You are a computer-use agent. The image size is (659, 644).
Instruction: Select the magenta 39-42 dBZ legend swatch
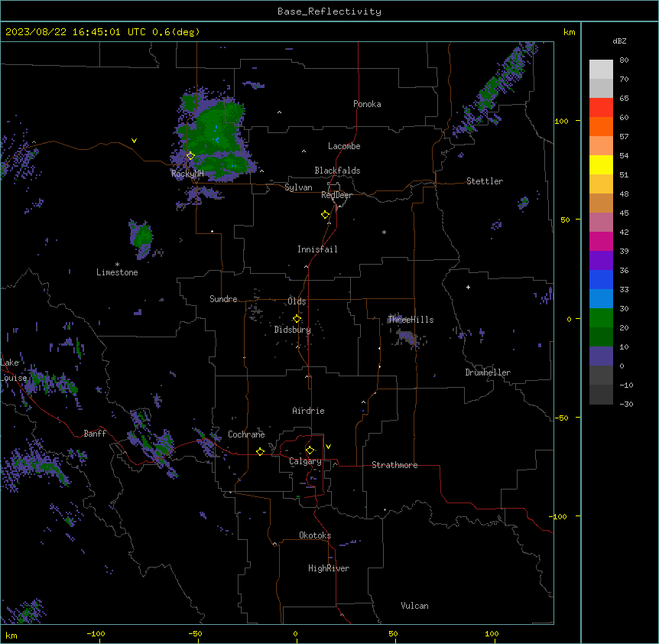pos(601,241)
